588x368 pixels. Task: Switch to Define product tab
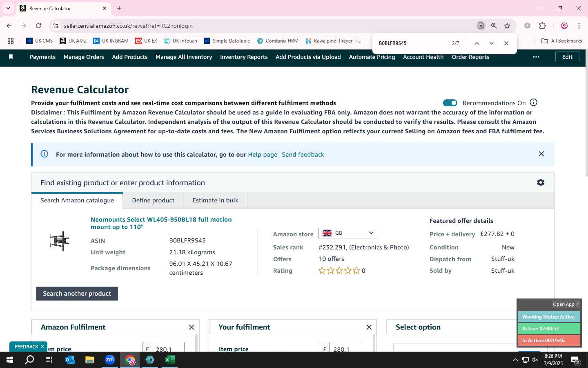pos(153,200)
